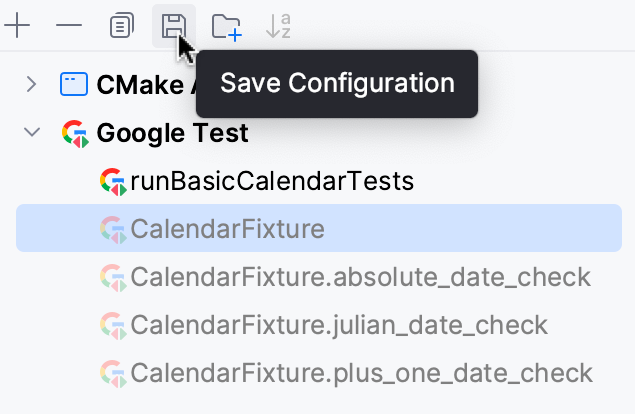Click the Sort Configurations alphabetically icon
This screenshot has height=414, width=635.
[x=279, y=27]
